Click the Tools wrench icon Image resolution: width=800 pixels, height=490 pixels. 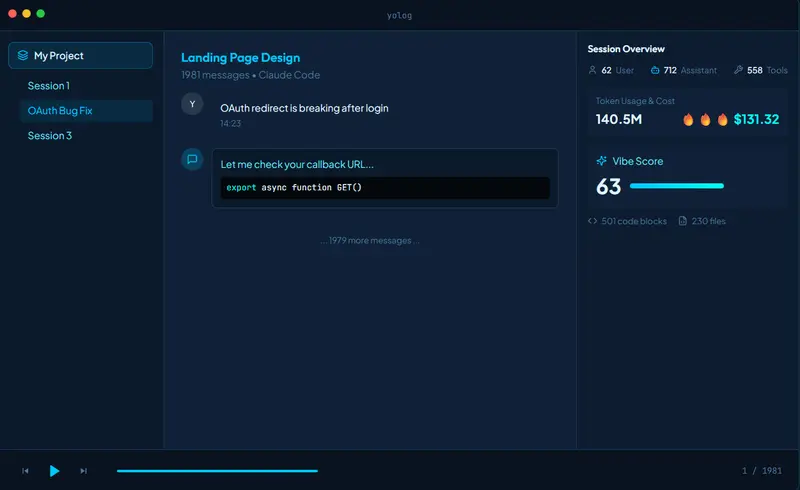(738, 71)
